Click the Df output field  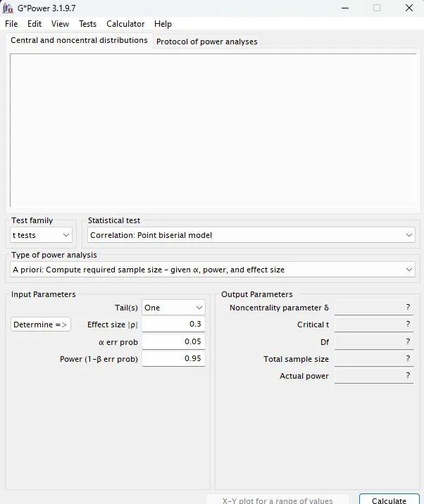(374, 341)
